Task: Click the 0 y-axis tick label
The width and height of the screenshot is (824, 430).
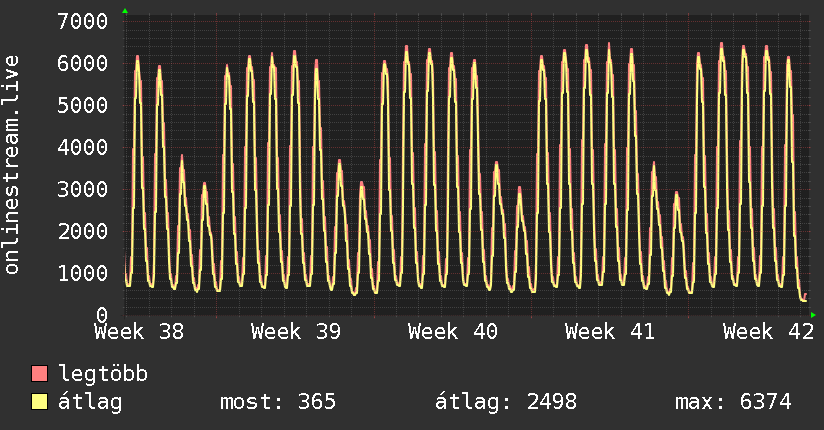Action: pos(102,315)
